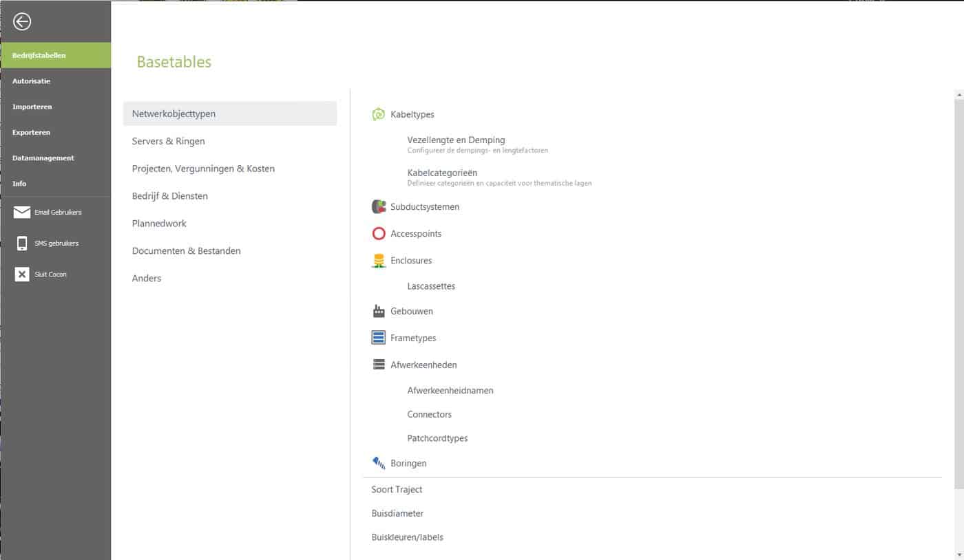Click the Afwerkeenheden stack icon
The image size is (964, 560).
pyautogui.click(x=378, y=365)
